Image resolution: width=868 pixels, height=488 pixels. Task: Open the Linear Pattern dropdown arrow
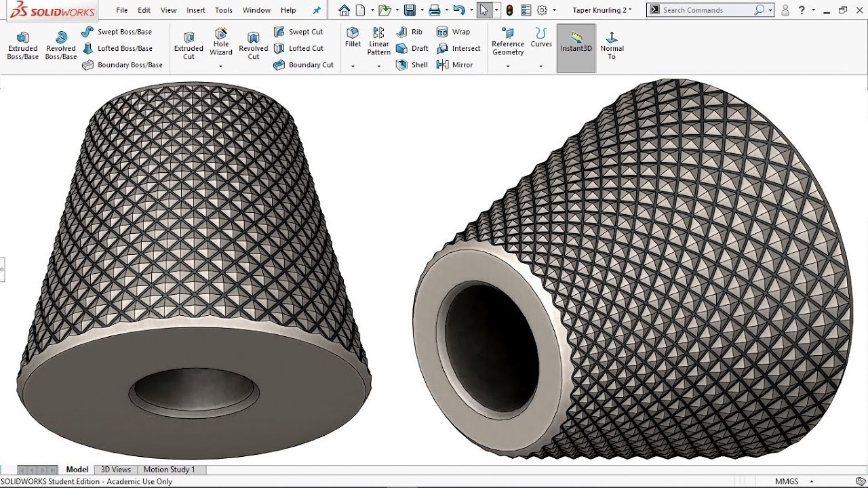pyautogui.click(x=379, y=66)
